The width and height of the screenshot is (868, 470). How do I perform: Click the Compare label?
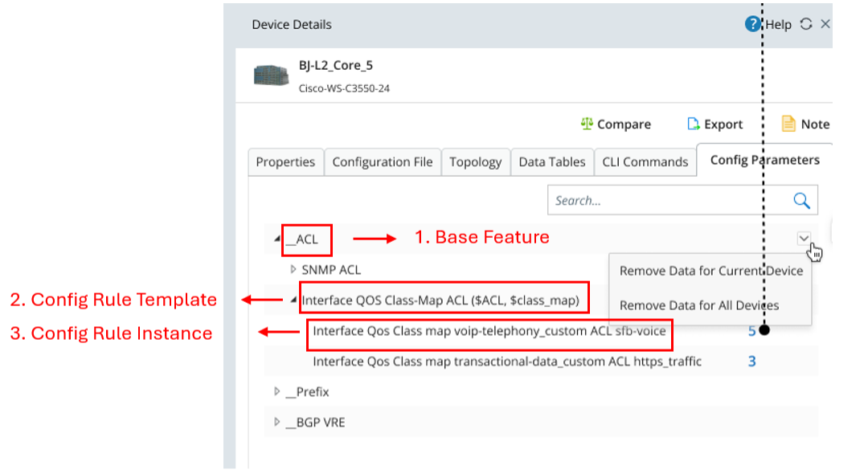[624, 124]
